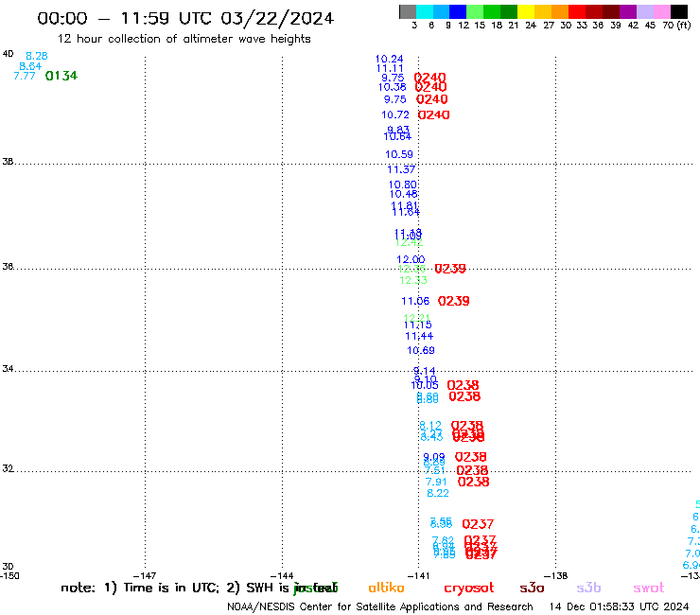Click the gray swatch in the color scale
Image resolution: width=700 pixels, height=615 pixels.
(408, 11)
